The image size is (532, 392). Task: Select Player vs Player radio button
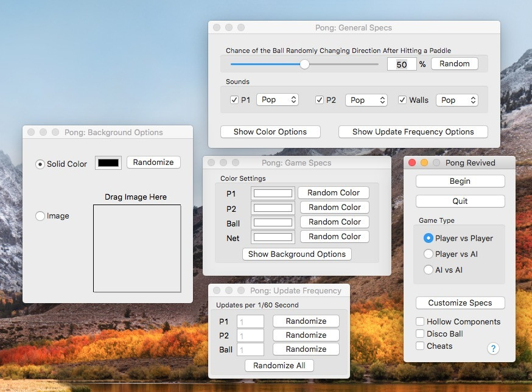[429, 238]
